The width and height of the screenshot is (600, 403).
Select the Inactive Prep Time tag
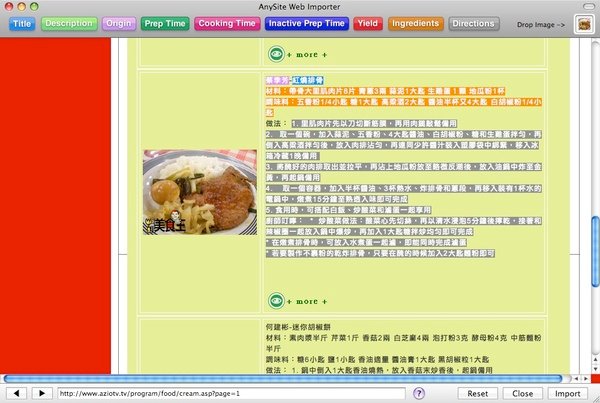tap(307, 24)
